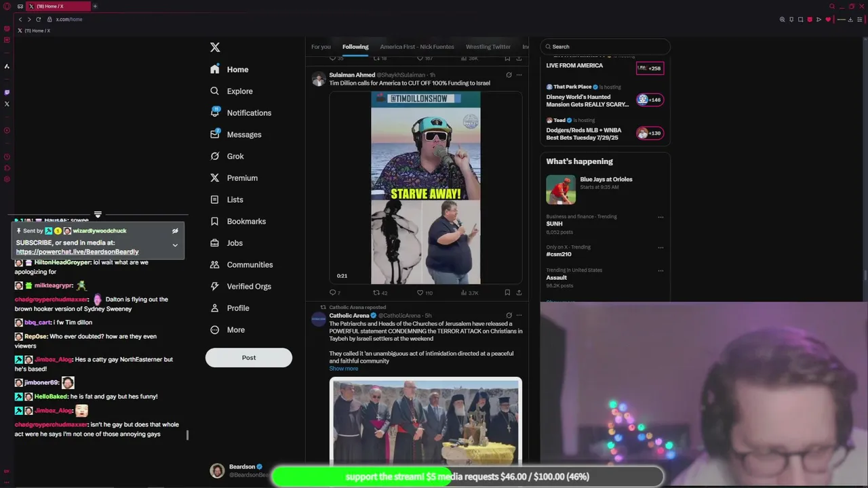The height and width of the screenshot is (488, 868).
Task: Click the Grok icon on Catholic Arena's post
Action: [x=509, y=315]
